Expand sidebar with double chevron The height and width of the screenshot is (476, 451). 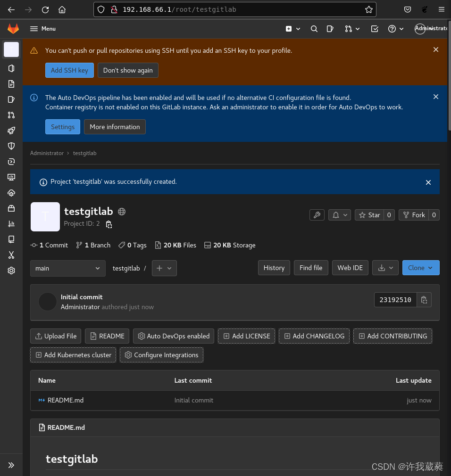coord(11,465)
